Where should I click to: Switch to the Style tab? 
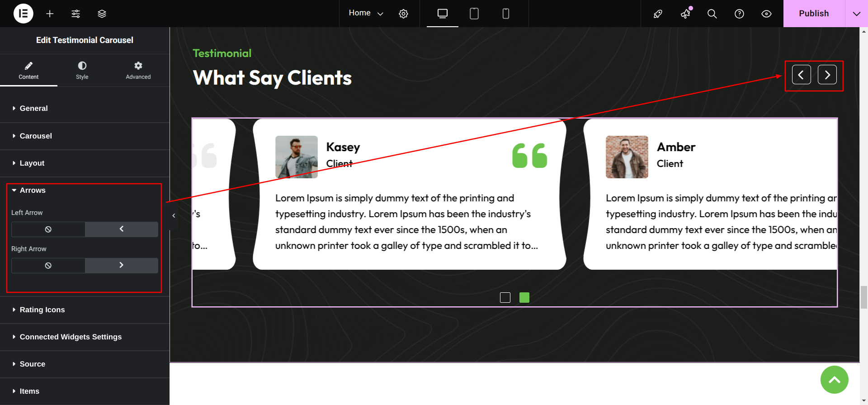(82, 71)
